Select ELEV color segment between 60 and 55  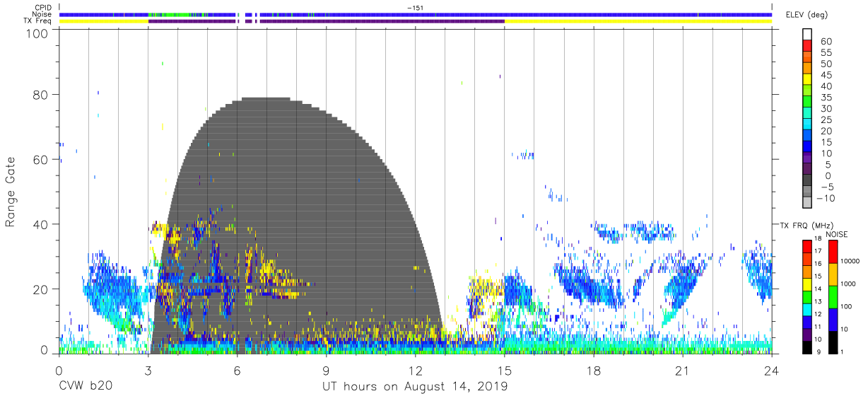tap(807, 46)
